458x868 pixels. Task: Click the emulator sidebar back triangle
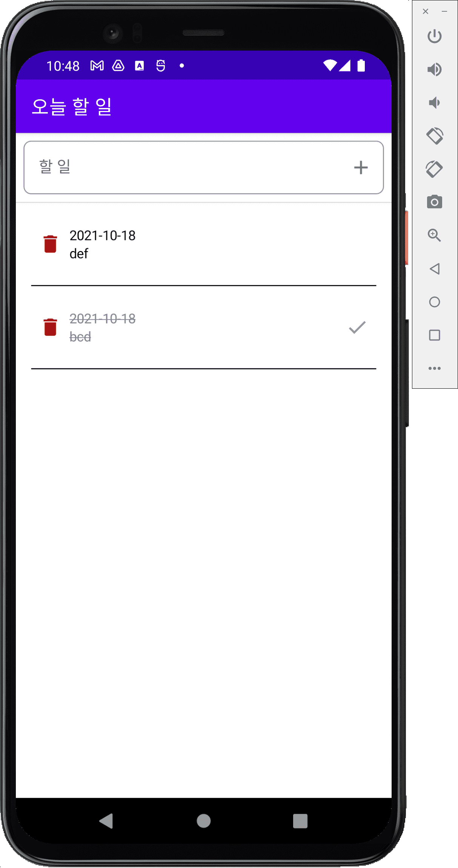tap(435, 269)
